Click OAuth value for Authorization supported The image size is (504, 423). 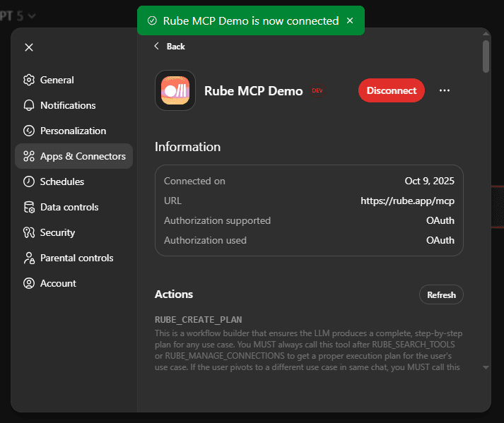tap(440, 220)
